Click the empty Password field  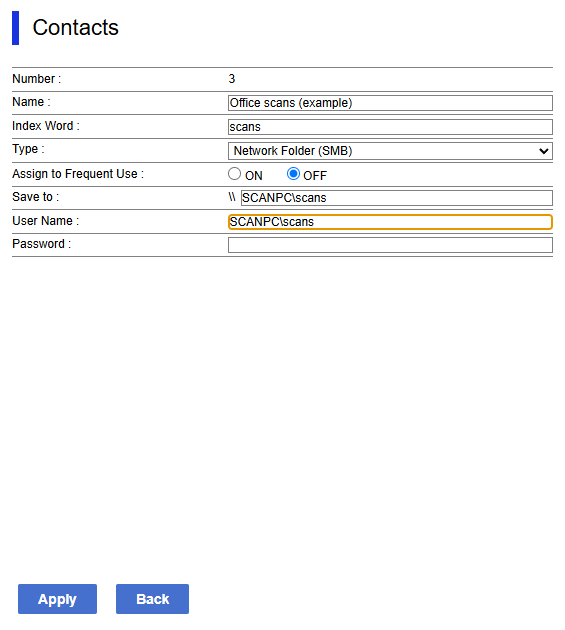[390, 245]
